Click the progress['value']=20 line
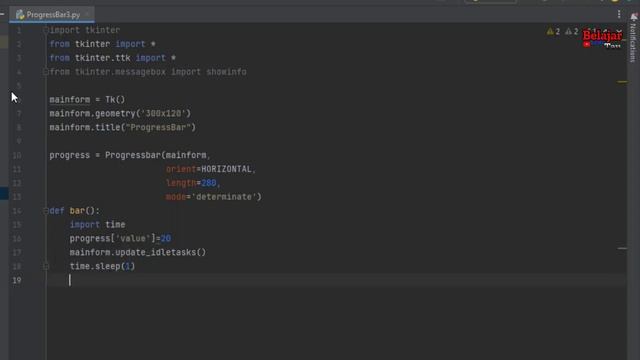The image size is (640, 360). 120,238
